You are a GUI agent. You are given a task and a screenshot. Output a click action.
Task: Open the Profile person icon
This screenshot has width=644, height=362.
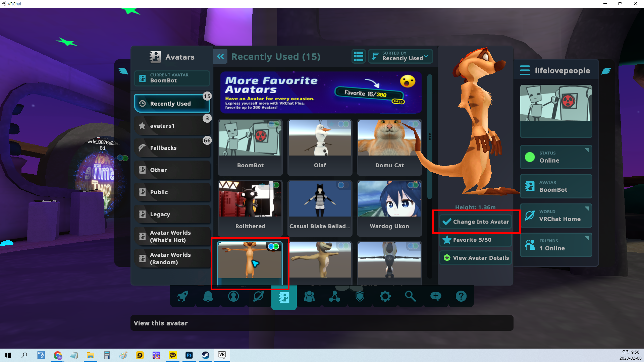(233, 296)
